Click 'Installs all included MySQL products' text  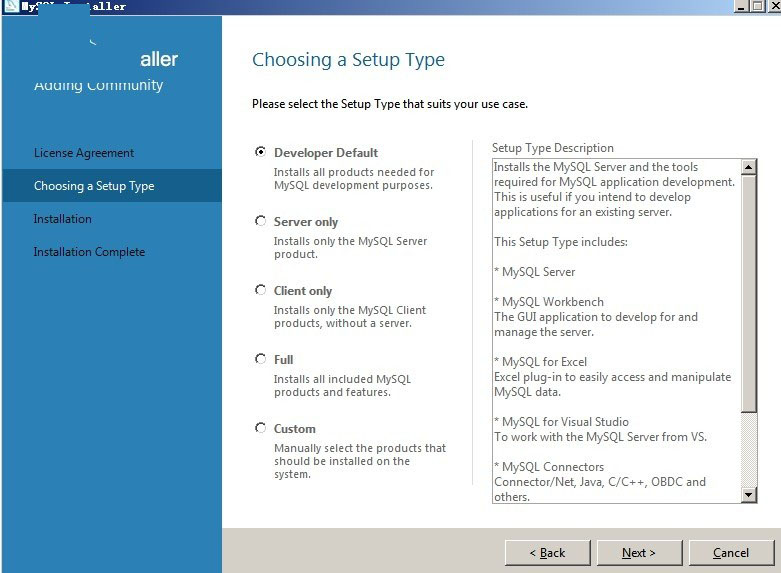point(342,385)
